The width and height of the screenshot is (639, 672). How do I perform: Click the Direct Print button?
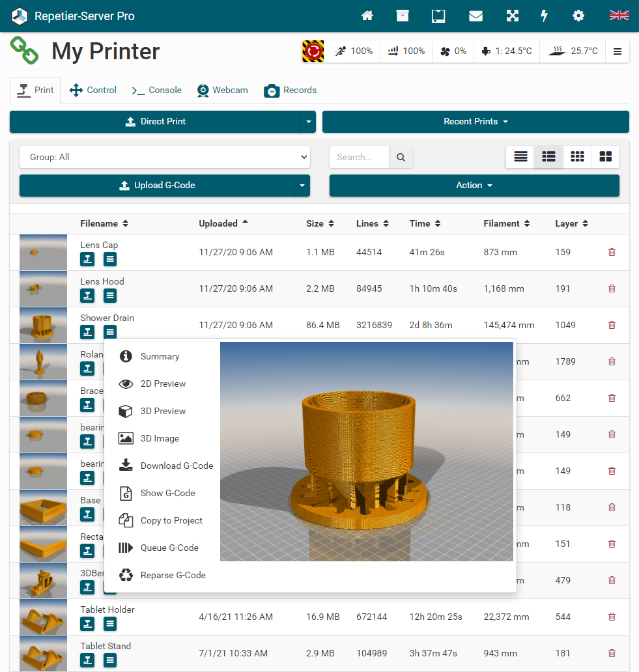(155, 122)
